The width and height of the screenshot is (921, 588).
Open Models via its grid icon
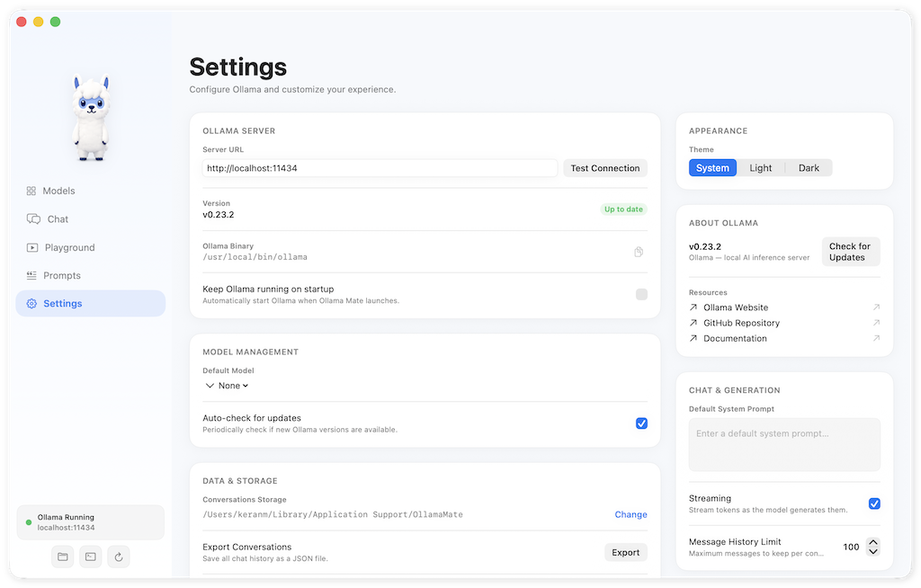[x=31, y=191]
